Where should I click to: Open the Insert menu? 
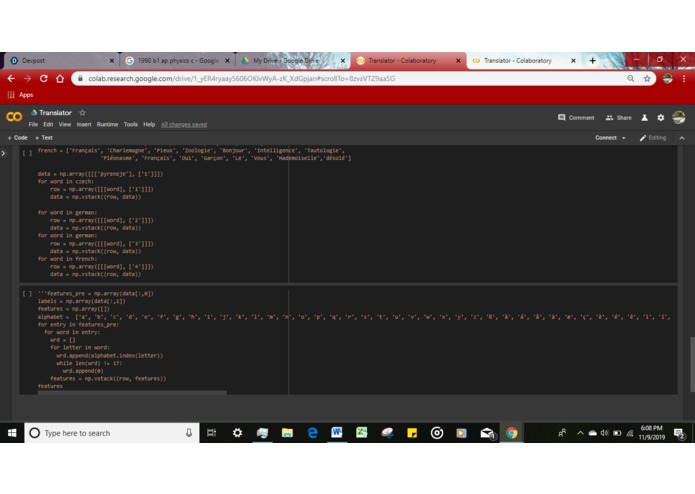(84, 124)
